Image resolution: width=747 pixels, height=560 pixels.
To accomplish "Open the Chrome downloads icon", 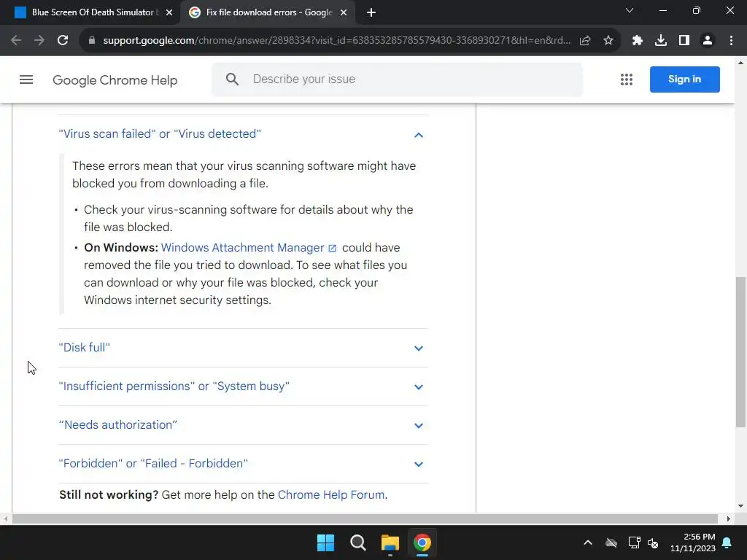I will 661,41.
